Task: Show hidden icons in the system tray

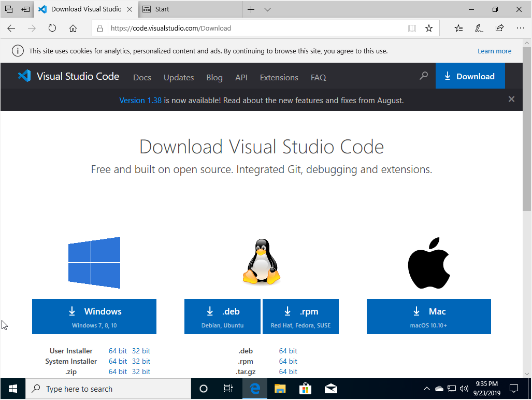Action: pos(426,389)
